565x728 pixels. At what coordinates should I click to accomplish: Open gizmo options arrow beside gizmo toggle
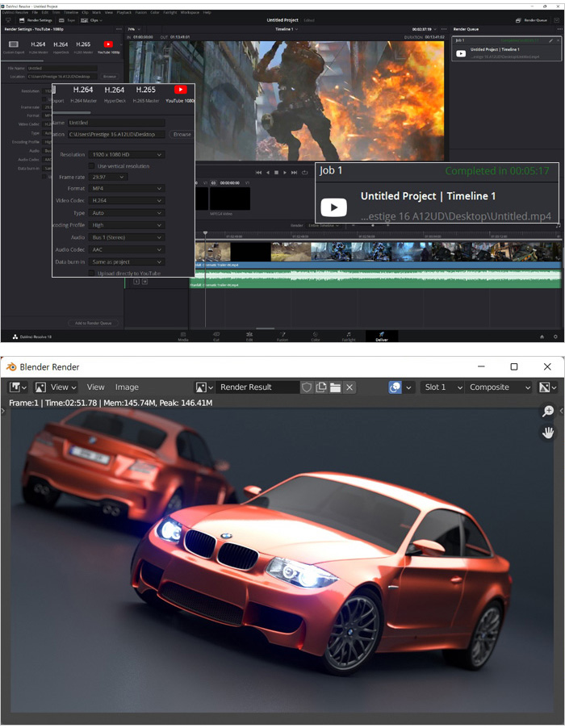tap(408, 387)
